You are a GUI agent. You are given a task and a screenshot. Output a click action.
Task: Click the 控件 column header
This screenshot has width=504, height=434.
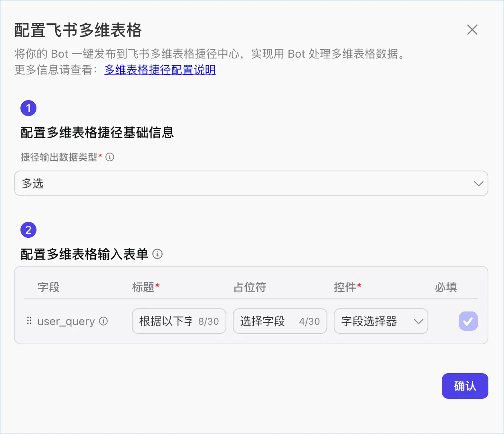[x=348, y=287]
